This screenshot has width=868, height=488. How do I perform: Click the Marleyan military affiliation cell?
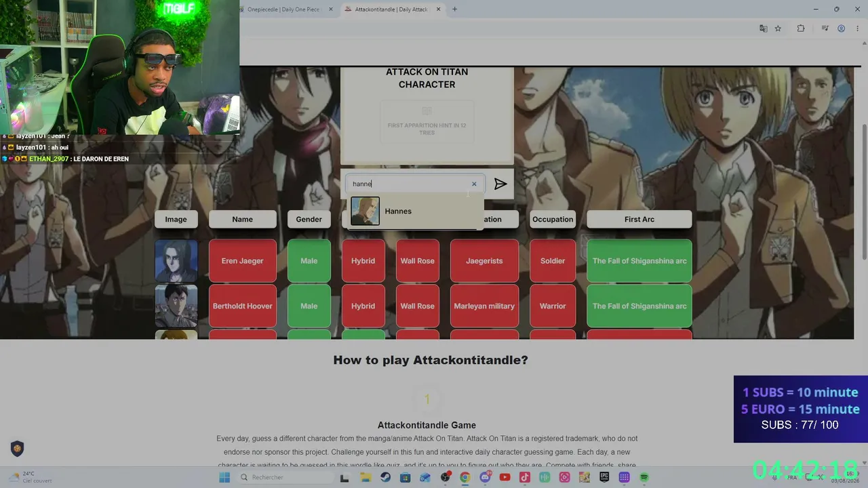[484, 306]
